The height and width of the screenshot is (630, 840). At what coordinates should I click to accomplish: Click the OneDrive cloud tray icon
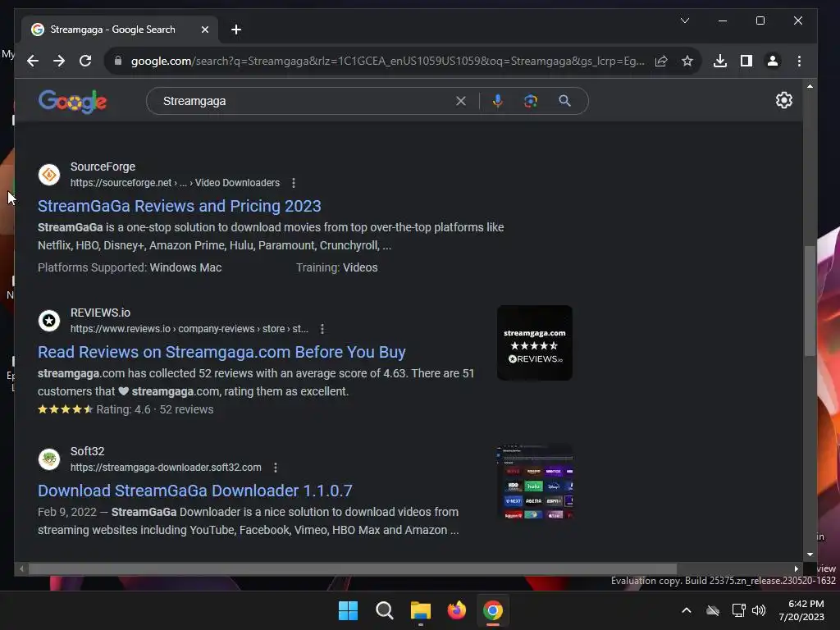[x=713, y=610]
